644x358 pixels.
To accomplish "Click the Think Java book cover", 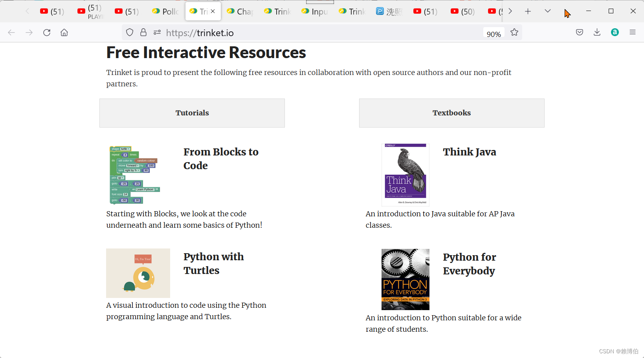I will click(405, 175).
